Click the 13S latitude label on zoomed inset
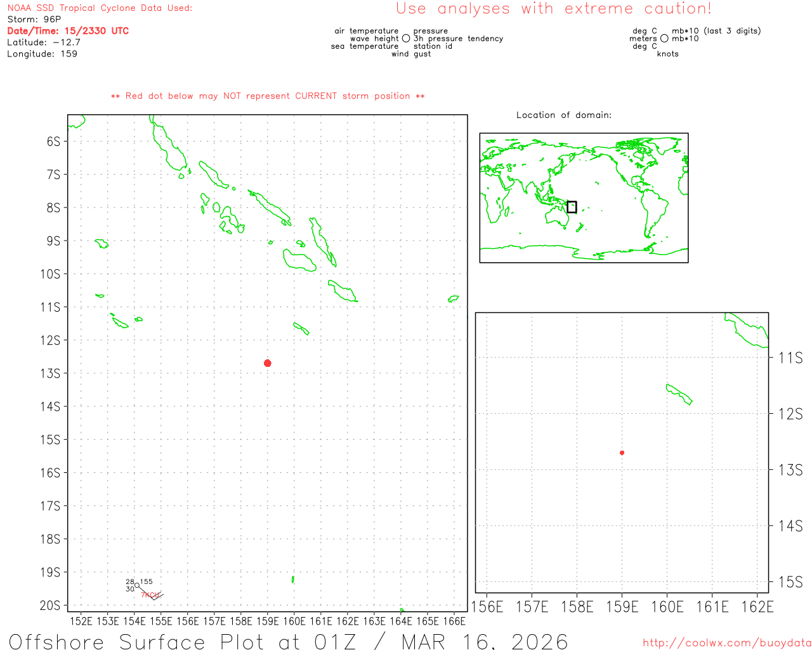This screenshot has height=650, width=812. [790, 470]
